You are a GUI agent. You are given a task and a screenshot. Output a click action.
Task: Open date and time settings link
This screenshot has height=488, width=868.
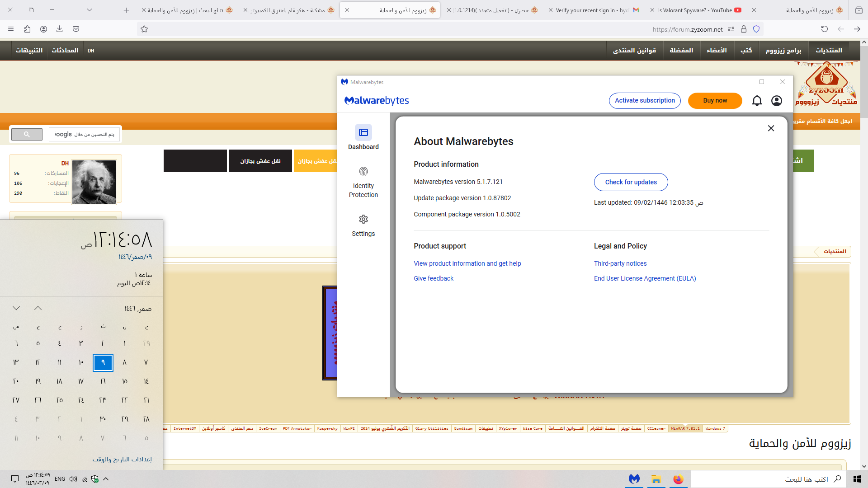tap(122, 459)
